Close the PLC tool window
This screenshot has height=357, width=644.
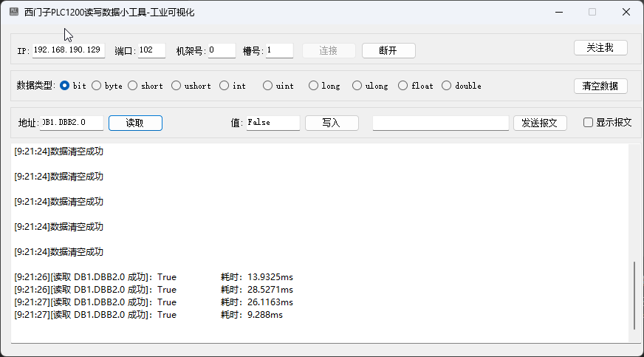point(626,12)
